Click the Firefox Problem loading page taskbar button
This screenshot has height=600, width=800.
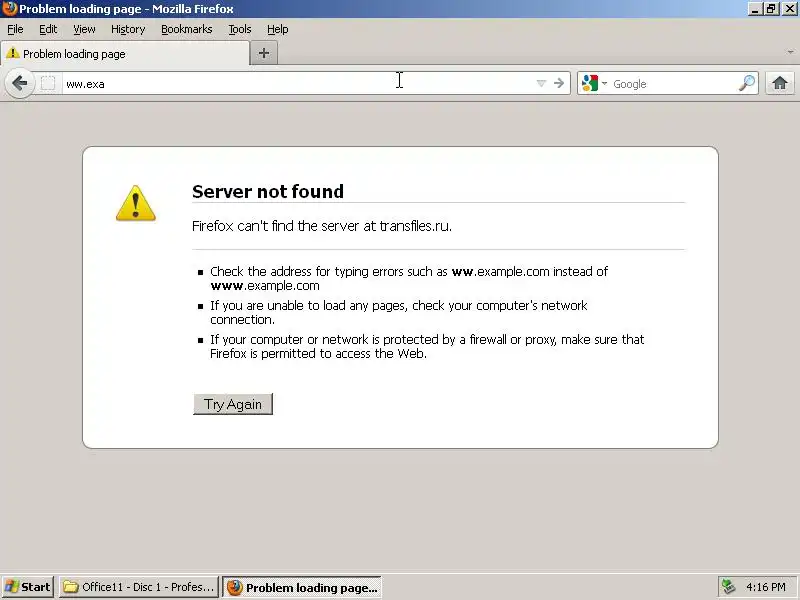302,587
